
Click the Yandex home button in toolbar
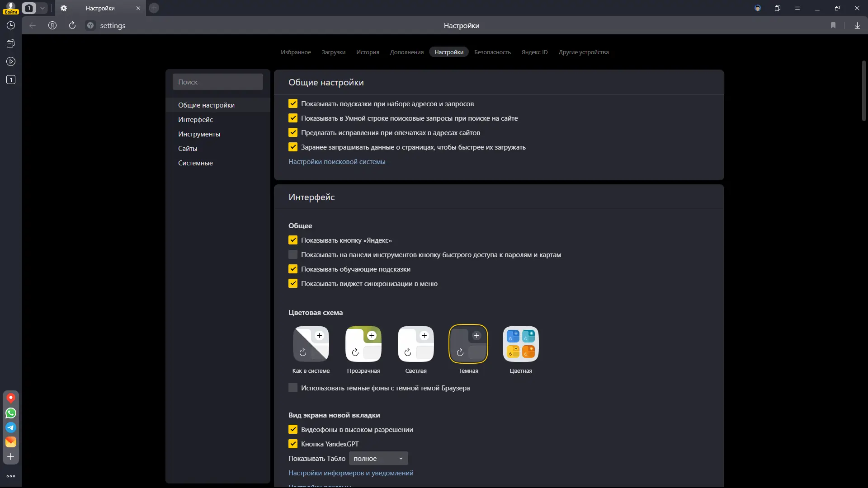pyautogui.click(x=52, y=26)
